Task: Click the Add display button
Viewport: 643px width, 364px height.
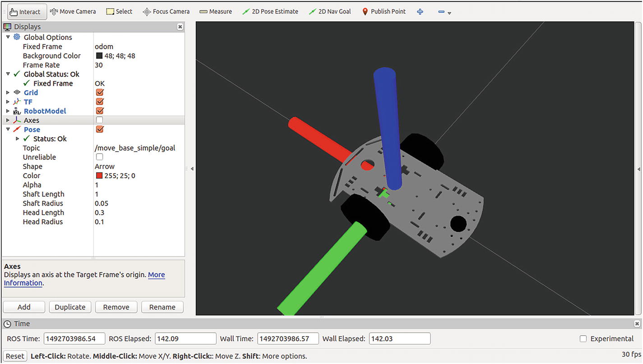Action: tap(24, 307)
